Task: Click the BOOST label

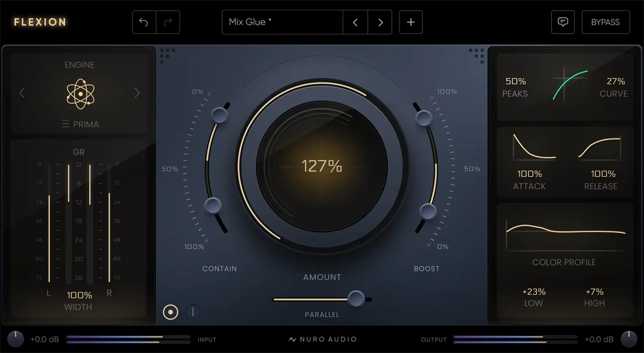Action: (x=427, y=269)
